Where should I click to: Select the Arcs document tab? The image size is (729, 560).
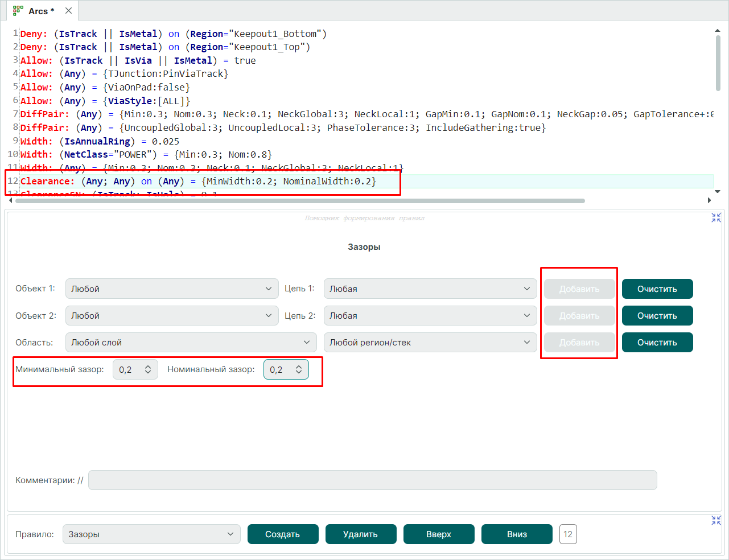tap(38, 11)
